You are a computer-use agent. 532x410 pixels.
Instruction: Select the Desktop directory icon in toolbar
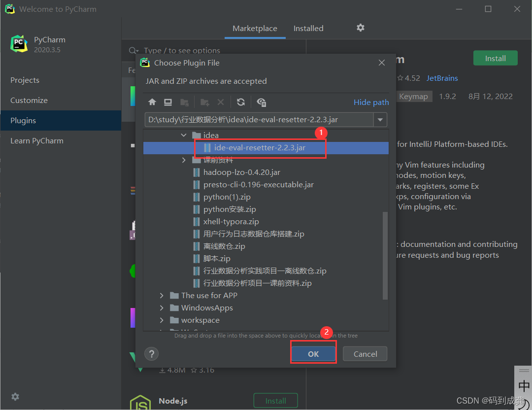tap(167, 102)
